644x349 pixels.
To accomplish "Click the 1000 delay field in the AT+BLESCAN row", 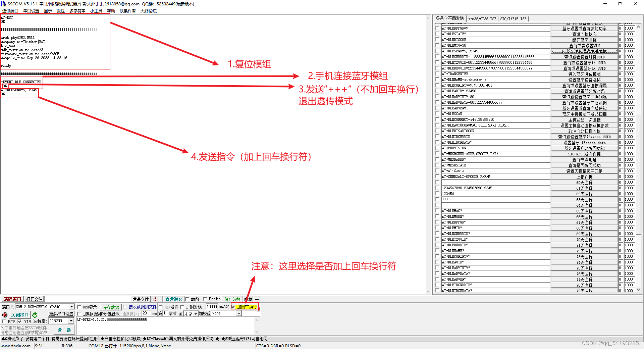I will tap(629, 114).
